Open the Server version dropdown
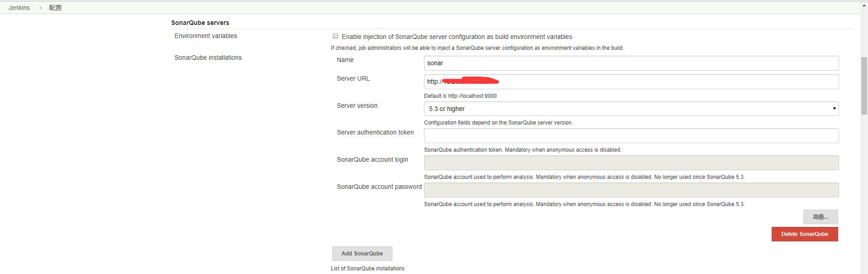This screenshot has width=868, height=274. [x=631, y=109]
